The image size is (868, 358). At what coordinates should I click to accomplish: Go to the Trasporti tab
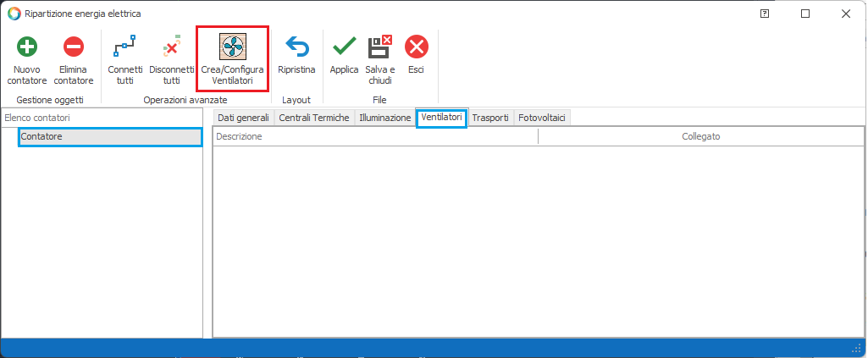click(490, 118)
